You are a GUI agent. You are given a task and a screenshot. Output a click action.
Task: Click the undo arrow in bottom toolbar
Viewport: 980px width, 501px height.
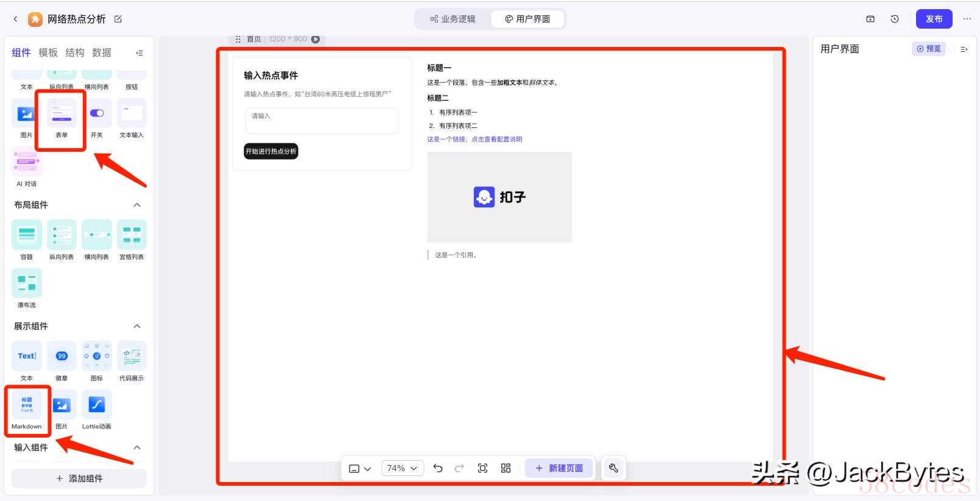click(437, 468)
